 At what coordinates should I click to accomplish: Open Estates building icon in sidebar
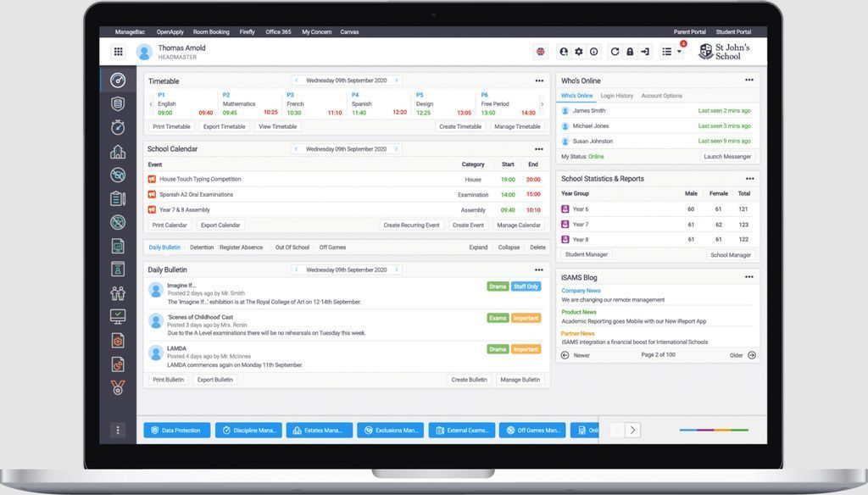point(117,151)
